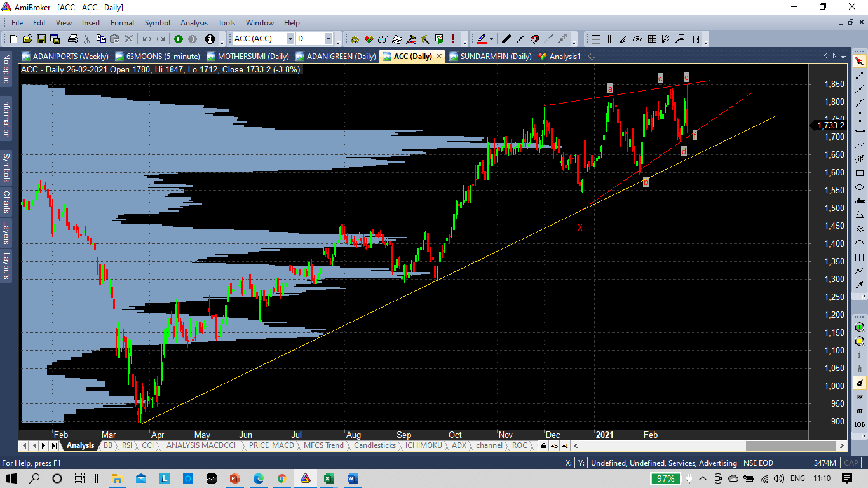This screenshot has width=868, height=488.
Task: Expand the Notepad side panel
Action: (x=6, y=69)
